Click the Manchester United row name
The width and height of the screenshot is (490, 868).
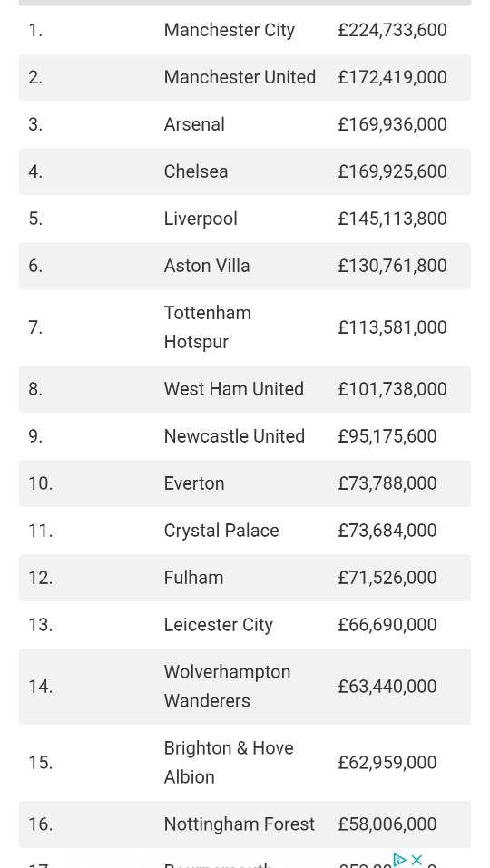click(240, 77)
